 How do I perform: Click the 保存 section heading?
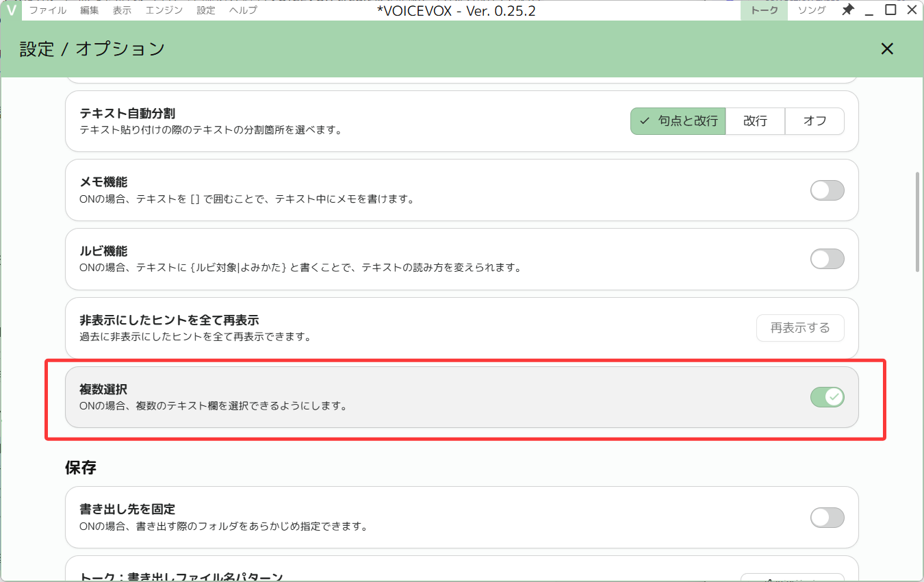click(x=81, y=468)
